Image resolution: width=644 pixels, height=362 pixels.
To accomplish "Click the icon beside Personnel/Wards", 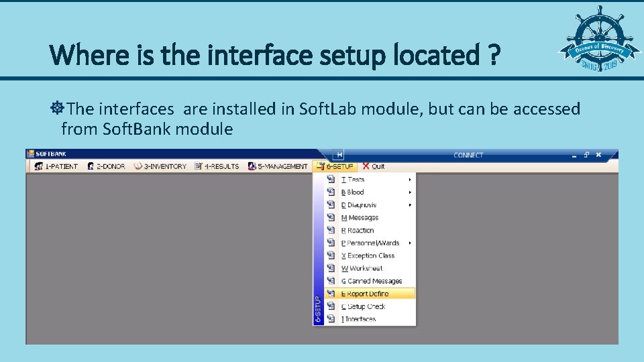I will 331,243.
